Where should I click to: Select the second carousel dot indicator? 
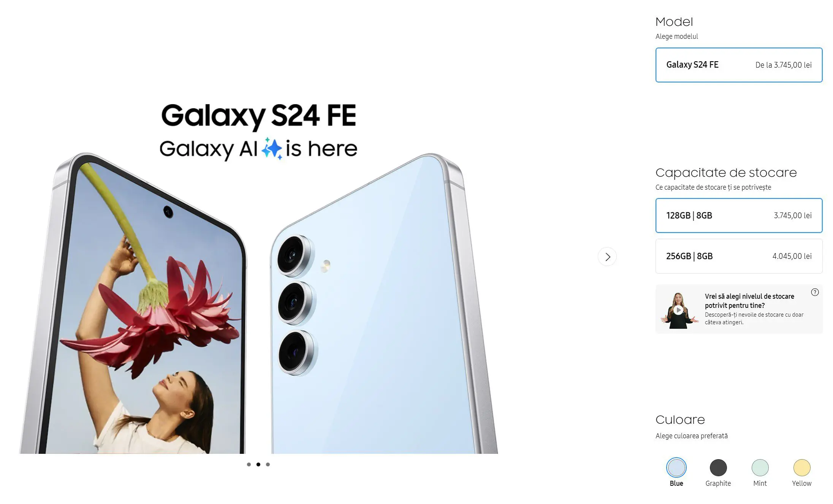258,464
